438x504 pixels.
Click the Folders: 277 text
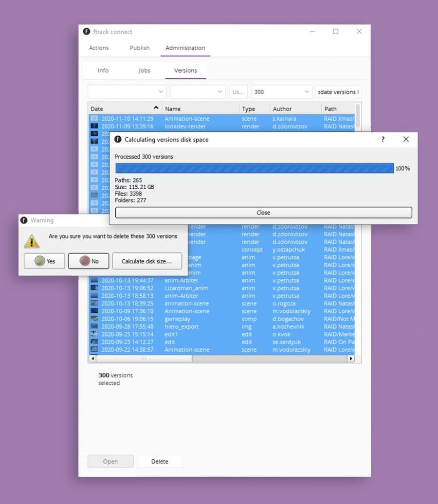tap(130, 200)
